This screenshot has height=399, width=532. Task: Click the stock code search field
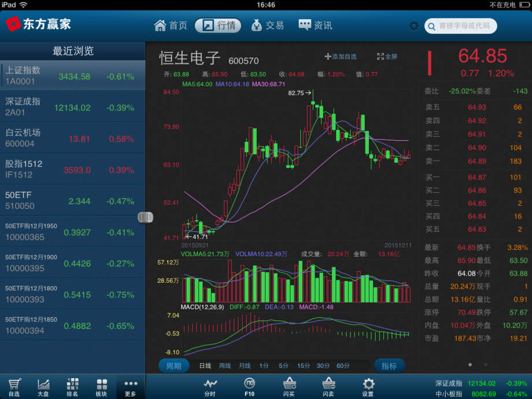click(461, 27)
